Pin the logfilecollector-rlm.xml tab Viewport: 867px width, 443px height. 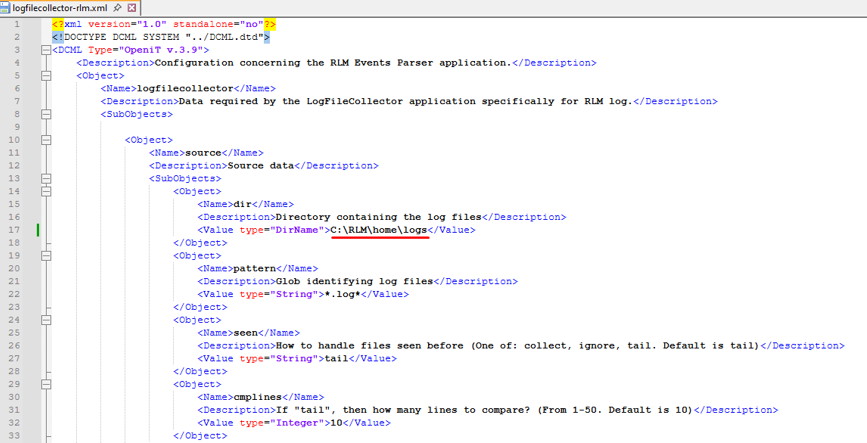click(x=117, y=8)
